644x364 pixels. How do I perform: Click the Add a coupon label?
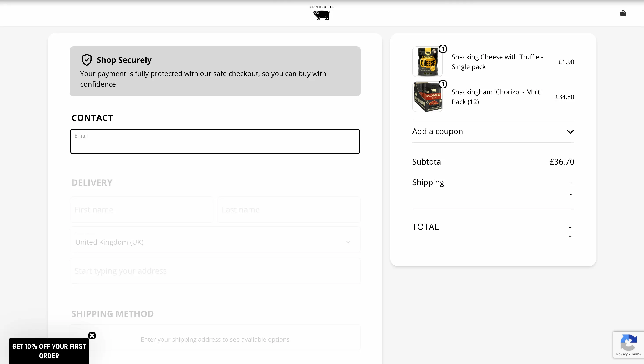(437, 131)
